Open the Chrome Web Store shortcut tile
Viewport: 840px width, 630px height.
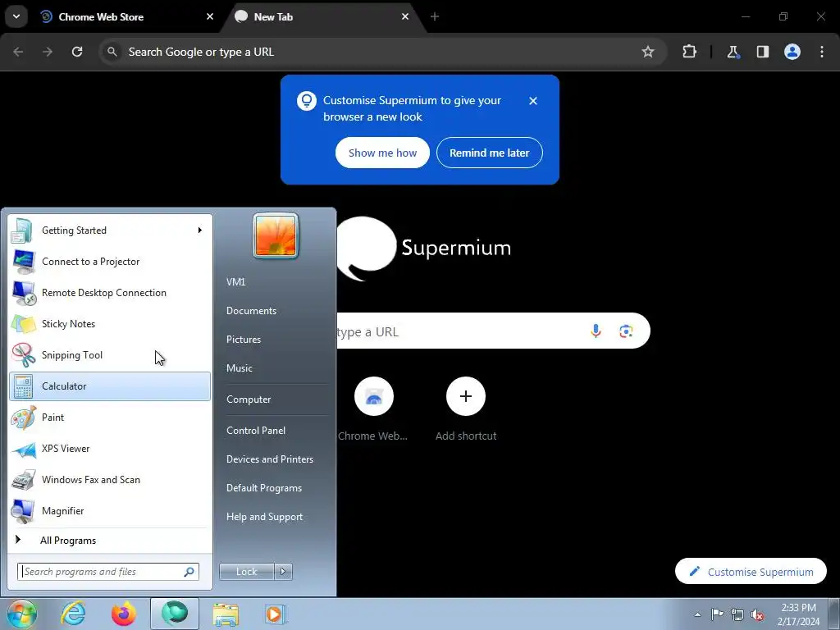[373, 410]
